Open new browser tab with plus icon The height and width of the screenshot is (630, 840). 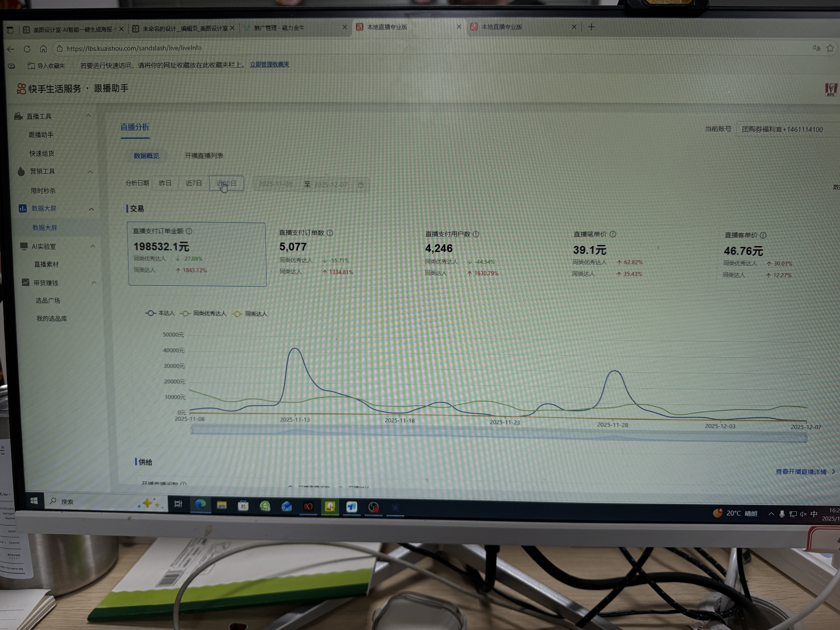tap(591, 27)
